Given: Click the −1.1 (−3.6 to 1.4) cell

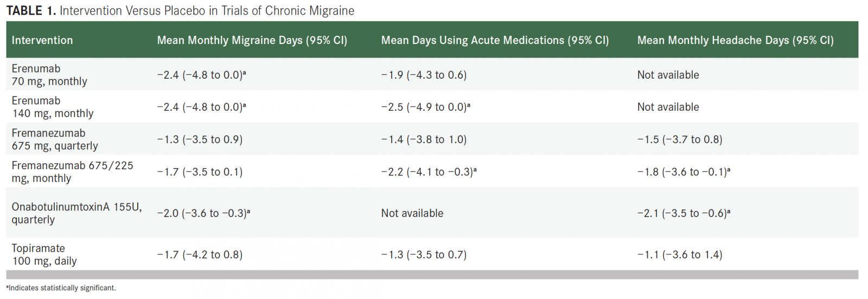Looking at the screenshot, I should click(680, 255).
